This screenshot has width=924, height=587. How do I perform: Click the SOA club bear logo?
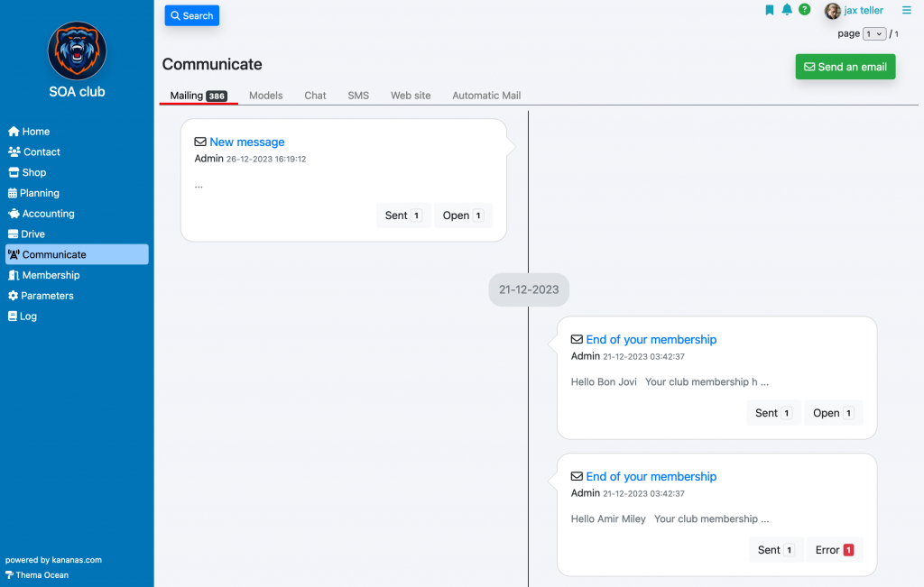(x=77, y=51)
